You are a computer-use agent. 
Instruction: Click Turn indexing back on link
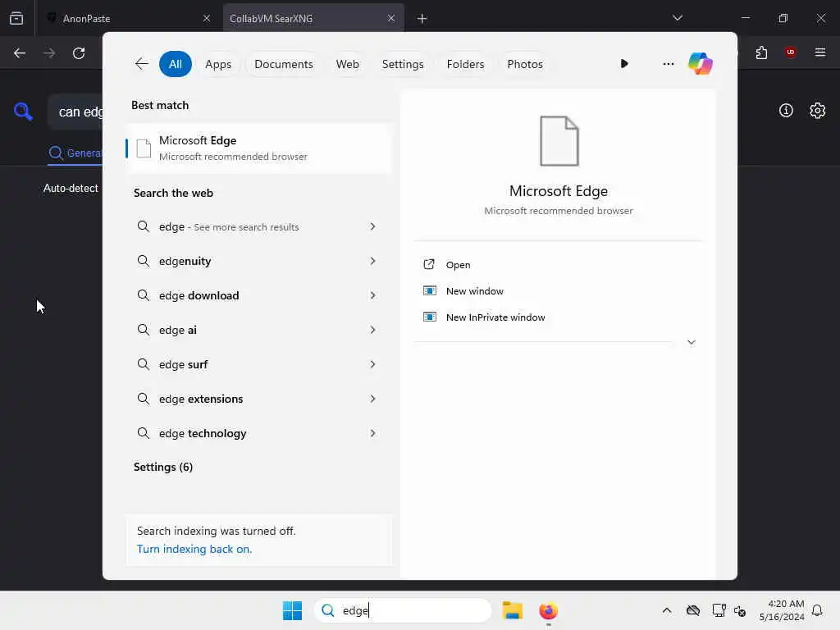(194, 549)
